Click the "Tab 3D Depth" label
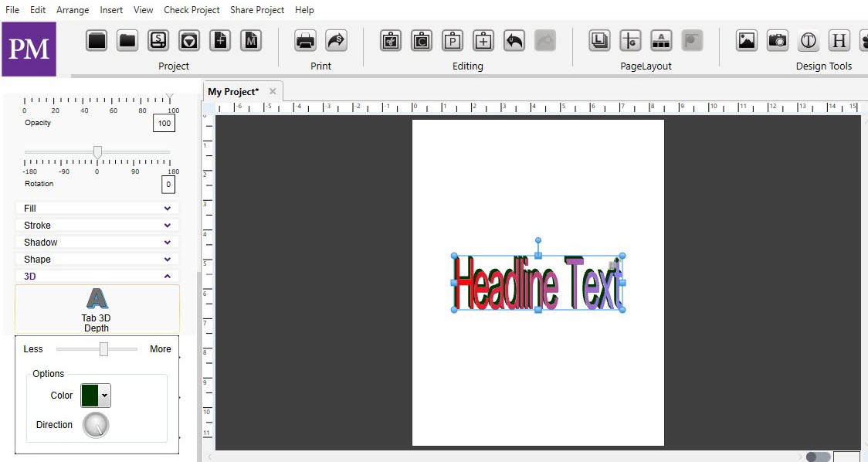The image size is (868, 462). [97, 323]
